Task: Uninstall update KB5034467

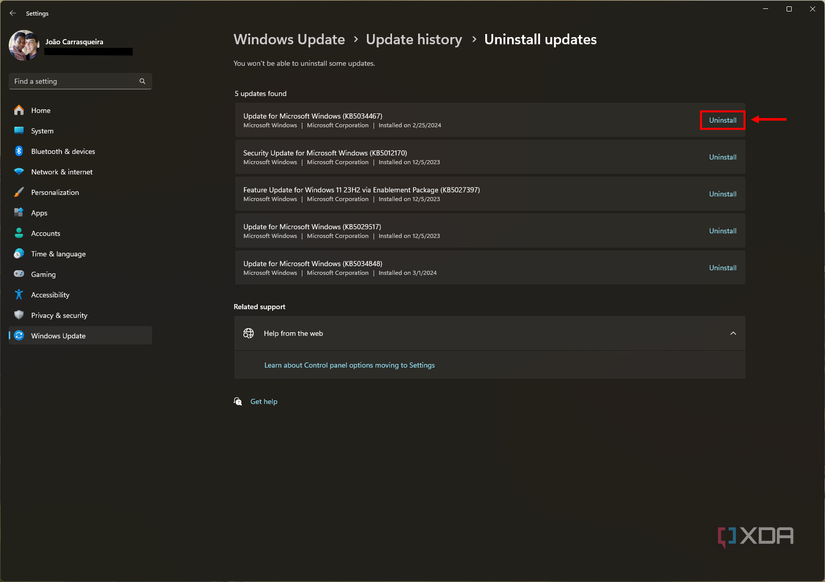Action: [x=722, y=120]
